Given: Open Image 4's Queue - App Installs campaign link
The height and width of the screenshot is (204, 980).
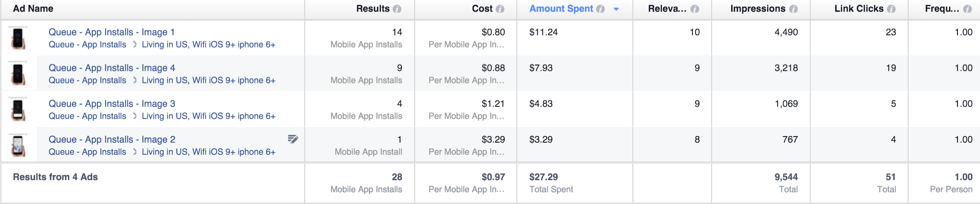Looking at the screenshot, I should coord(87,80).
